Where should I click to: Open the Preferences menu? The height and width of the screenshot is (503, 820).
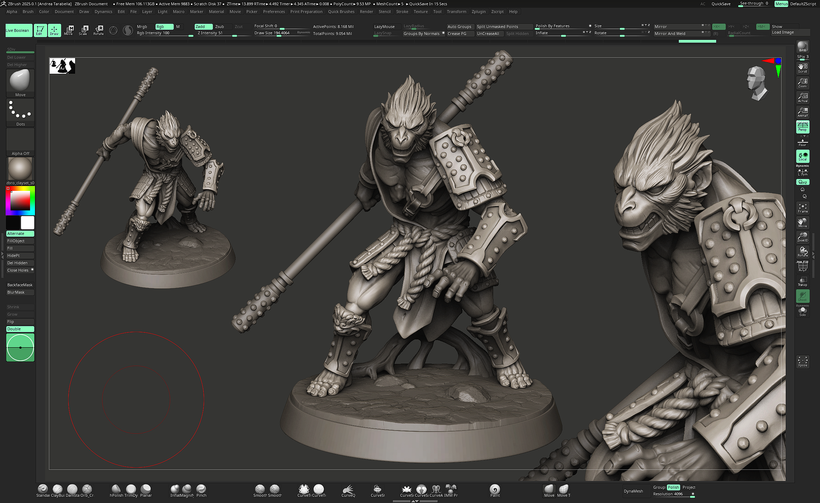point(274,11)
